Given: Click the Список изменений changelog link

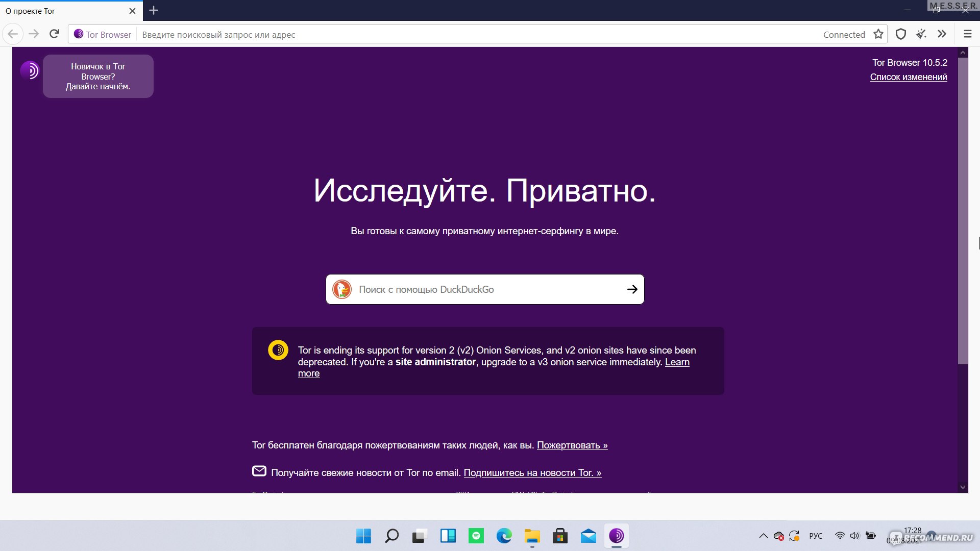Looking at the screenshot, I should 909,77.
